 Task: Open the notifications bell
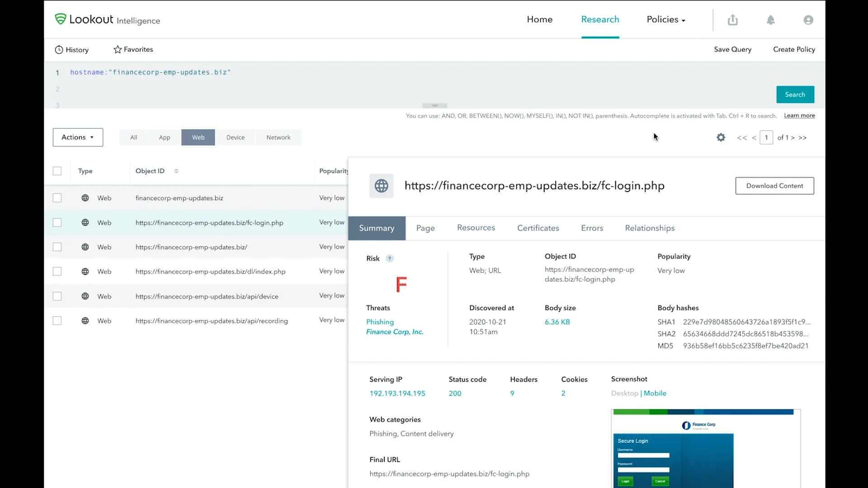771,20
